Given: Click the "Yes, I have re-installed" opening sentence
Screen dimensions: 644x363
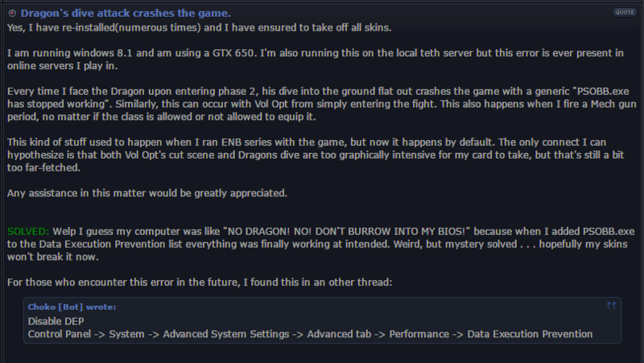Looking at the screenshot, I should click(199, 27).
